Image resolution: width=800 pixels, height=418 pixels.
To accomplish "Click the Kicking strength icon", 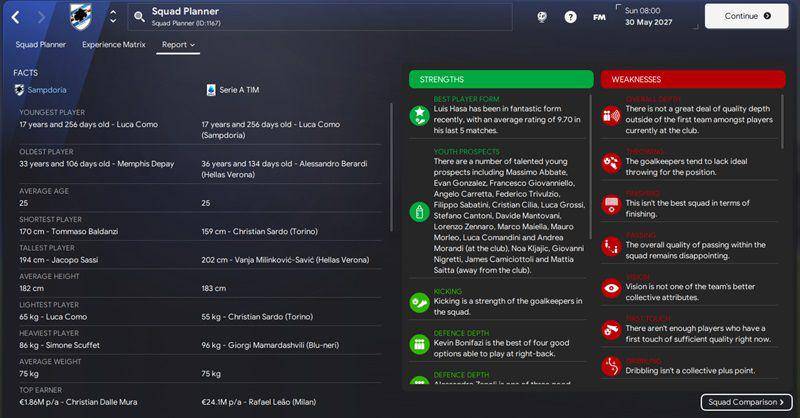I will 419,302.
